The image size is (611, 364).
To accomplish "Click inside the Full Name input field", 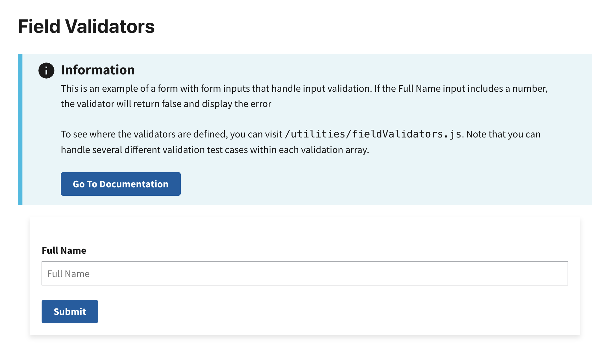I will coord(305,273).
